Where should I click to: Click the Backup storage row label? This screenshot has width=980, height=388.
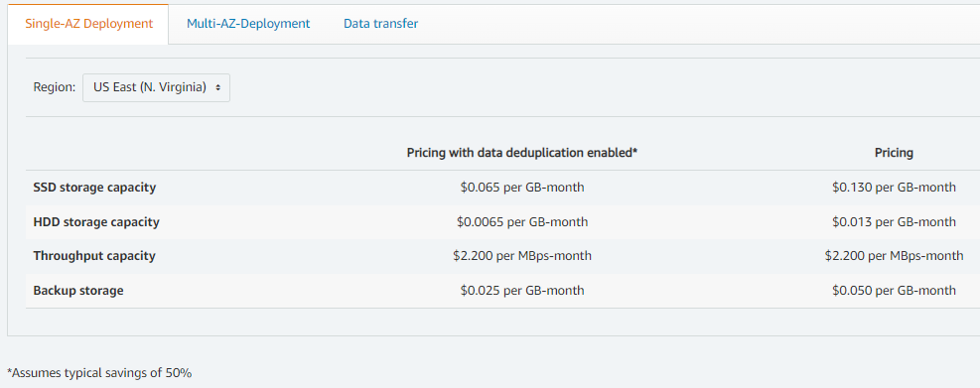[x=78, y=291]
